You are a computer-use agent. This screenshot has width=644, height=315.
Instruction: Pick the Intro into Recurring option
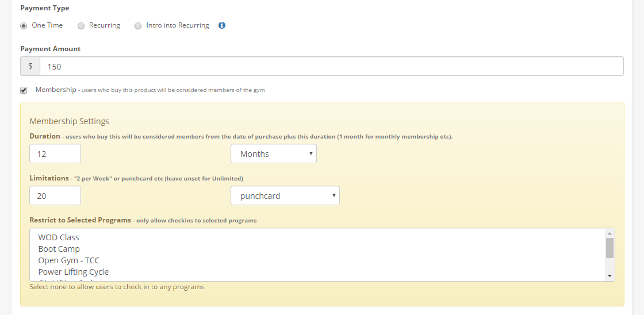click(x=138, y=26)
